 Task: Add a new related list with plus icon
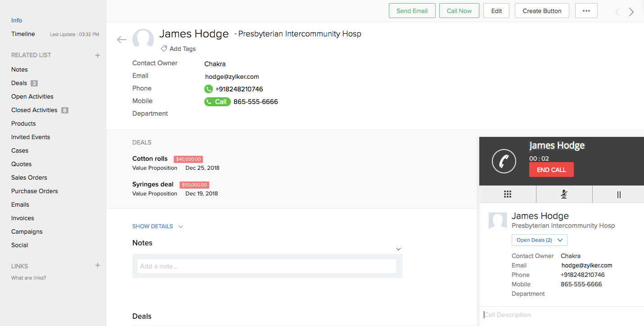[x=98, y=55]
